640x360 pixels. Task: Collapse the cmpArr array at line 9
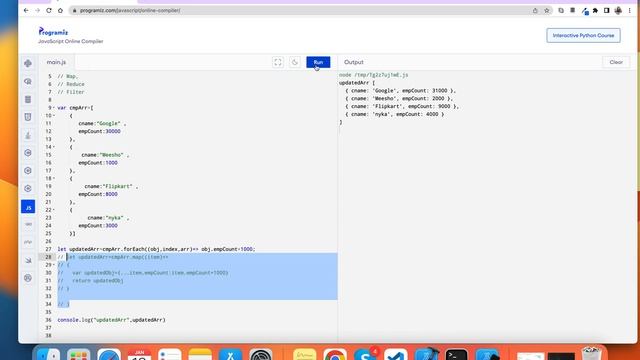coord(54,108)
